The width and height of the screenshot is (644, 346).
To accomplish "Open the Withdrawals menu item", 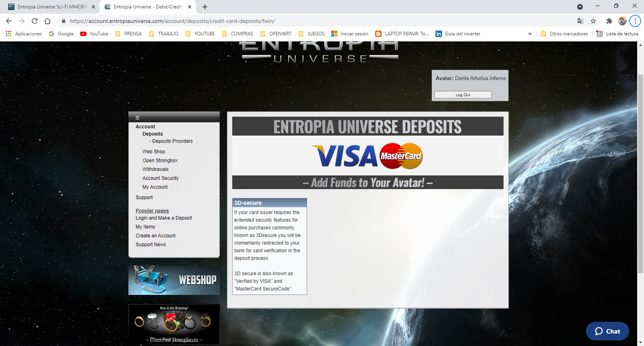I will [155, 169].
